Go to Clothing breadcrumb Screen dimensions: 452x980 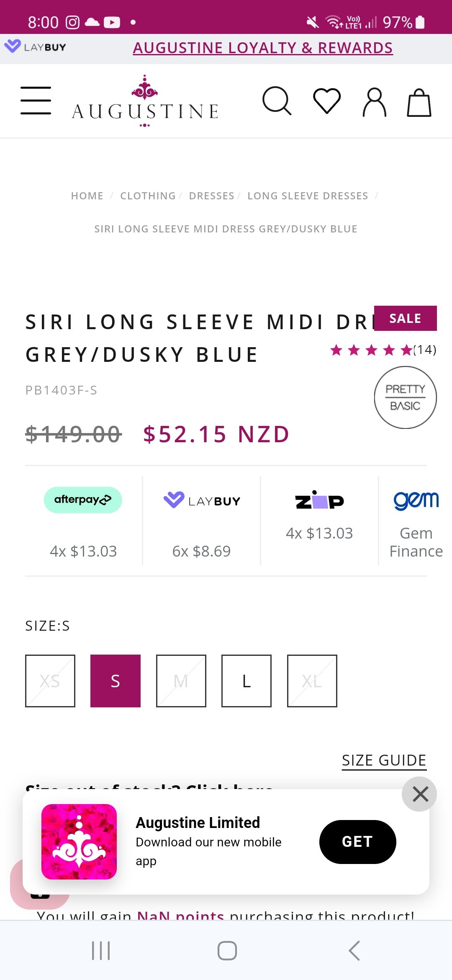point(148,196)
